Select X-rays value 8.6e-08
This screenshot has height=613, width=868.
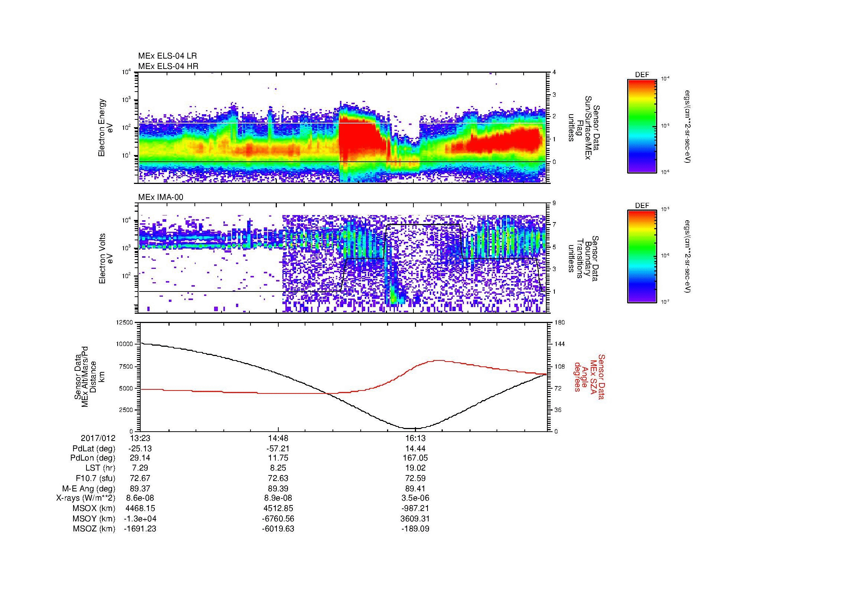click(140, 498)
